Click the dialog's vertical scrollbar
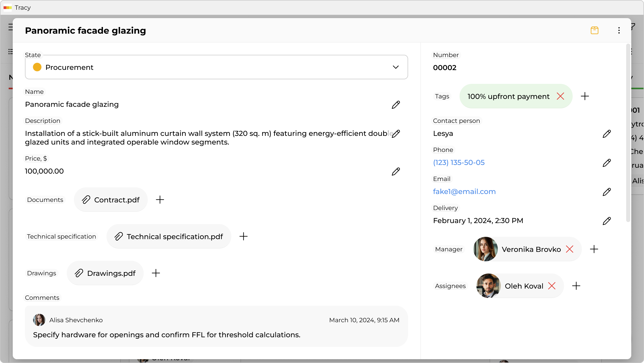 point(628,133)
